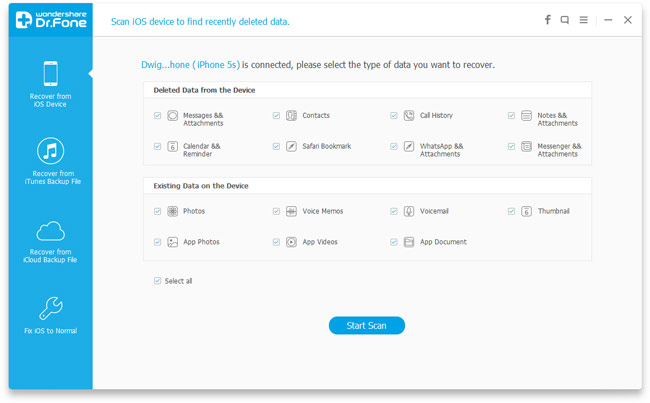Open the Fix iOS to Normal tab
650x403 pixels.
(x=51, y=315)
